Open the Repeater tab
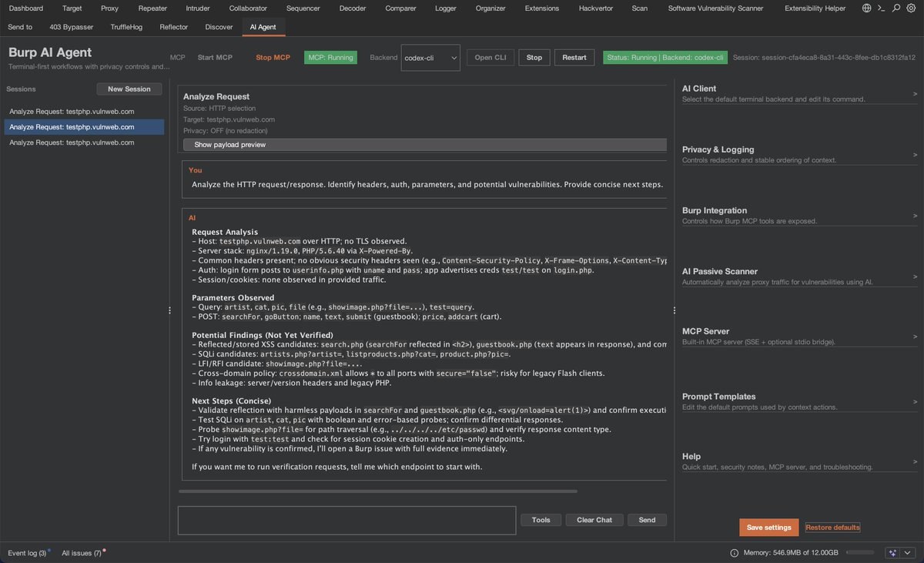 point(152,8)
